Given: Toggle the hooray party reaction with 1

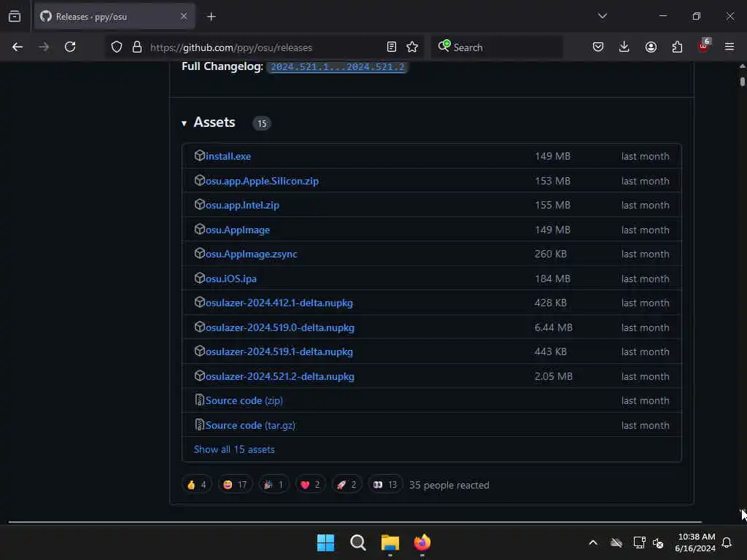Looking at the screenshot, I should 274,485.
